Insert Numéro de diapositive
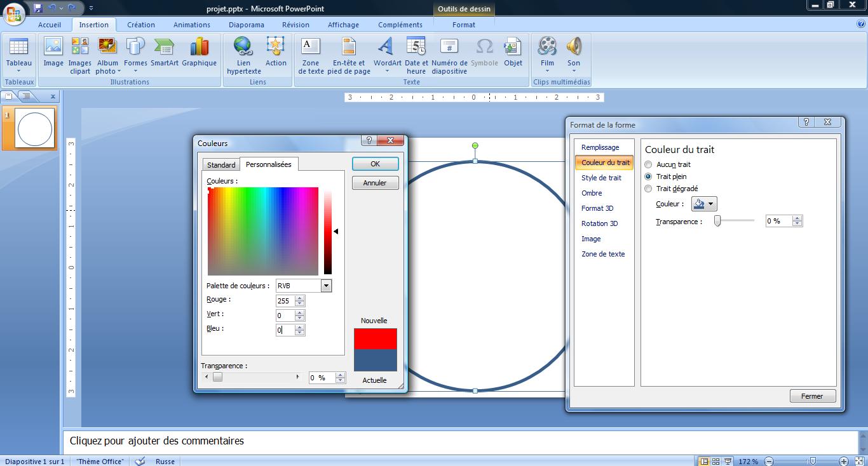 (x=449, y=56)
